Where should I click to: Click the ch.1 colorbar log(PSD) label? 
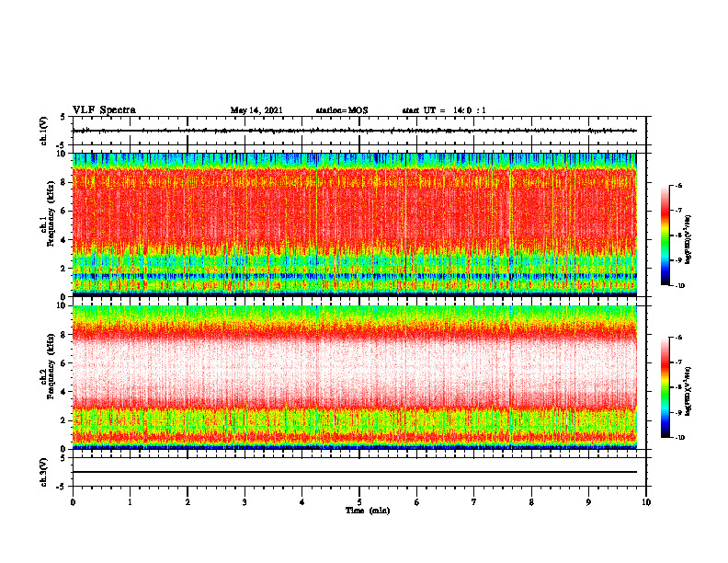point(688,239)
